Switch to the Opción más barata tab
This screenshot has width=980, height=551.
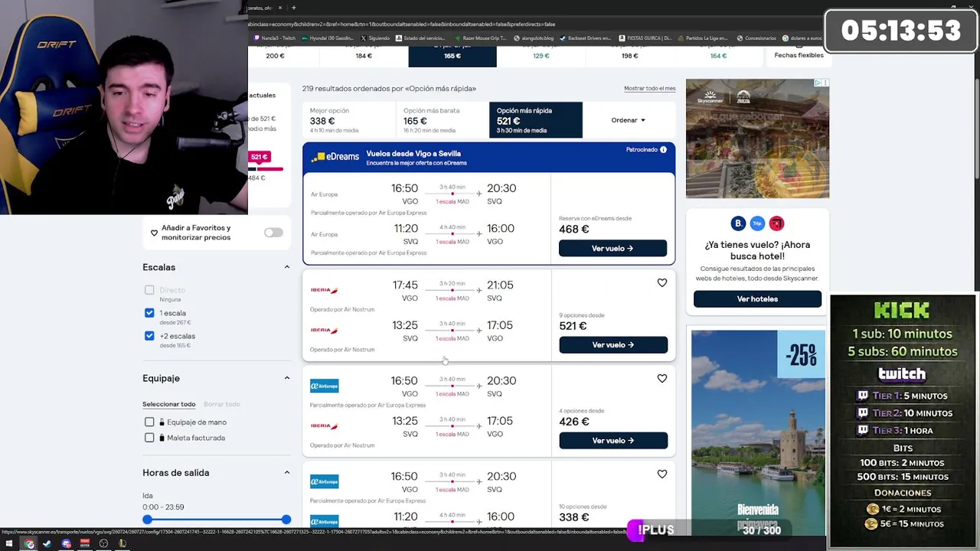[x=442, y=120]
